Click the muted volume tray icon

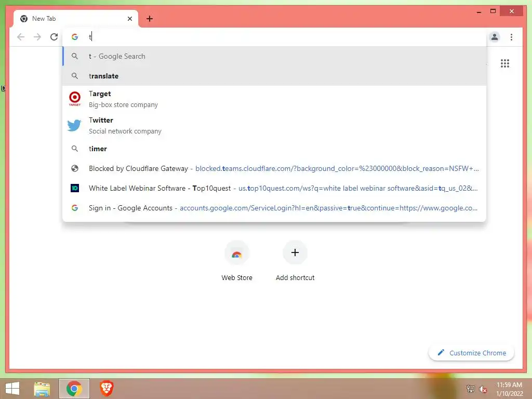483,389
